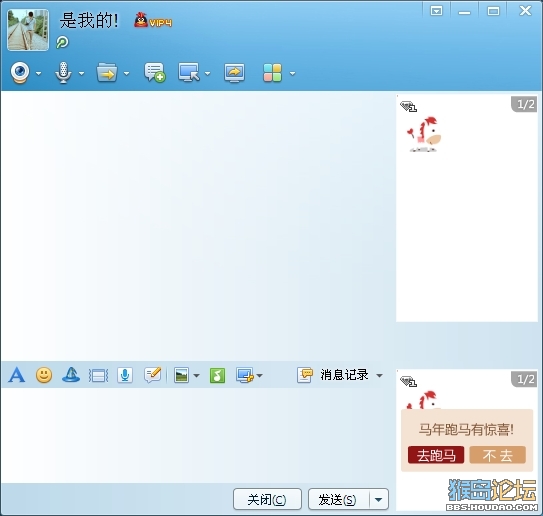
Task: Start a voice call with microphone icon
Action: coord(63,73)
